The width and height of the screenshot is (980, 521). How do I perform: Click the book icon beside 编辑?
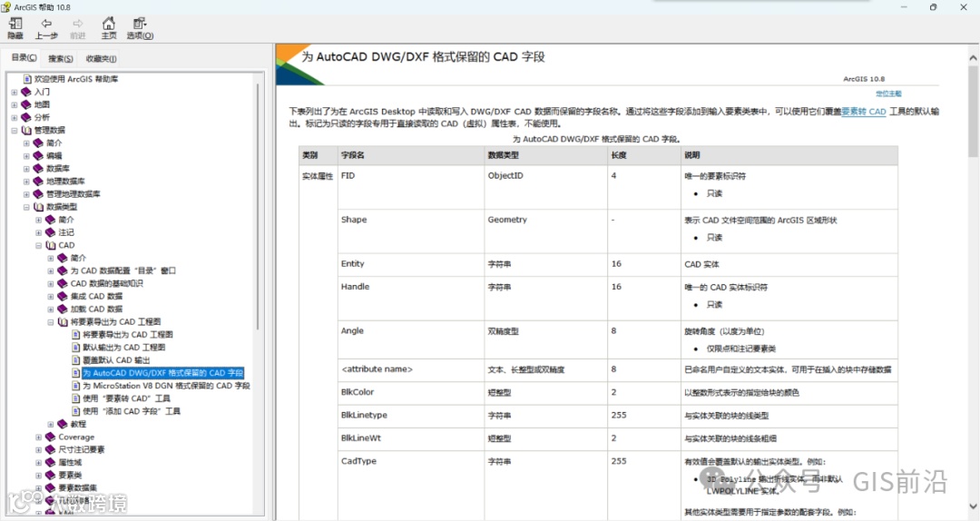pyautogui.click(x=38, y=156)
